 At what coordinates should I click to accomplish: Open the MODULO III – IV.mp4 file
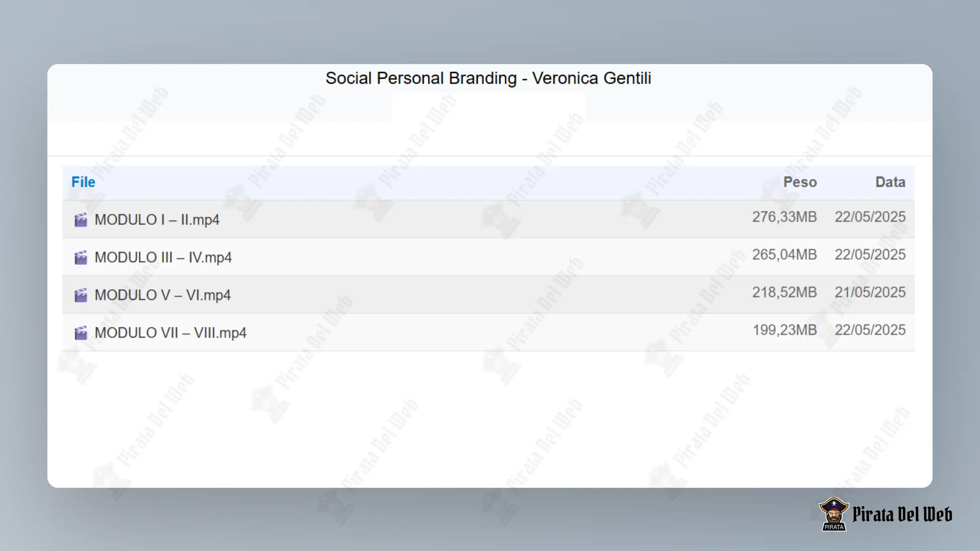point(163,258)
